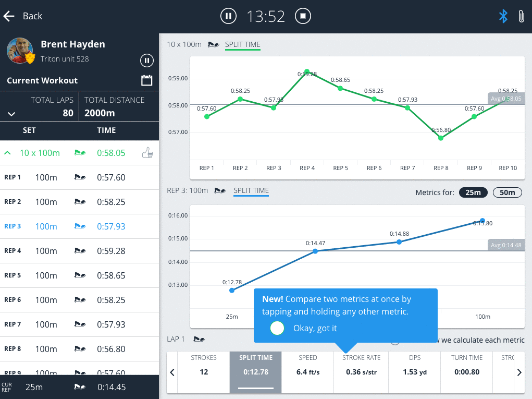Select REP 7 row in set list
The image size is (532, 399).
(x=79, y=324)
